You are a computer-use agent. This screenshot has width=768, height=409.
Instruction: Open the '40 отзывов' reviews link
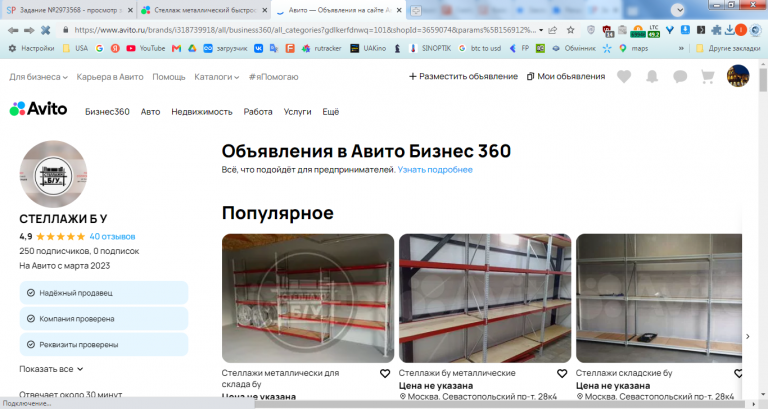click(x=112, y=237)
